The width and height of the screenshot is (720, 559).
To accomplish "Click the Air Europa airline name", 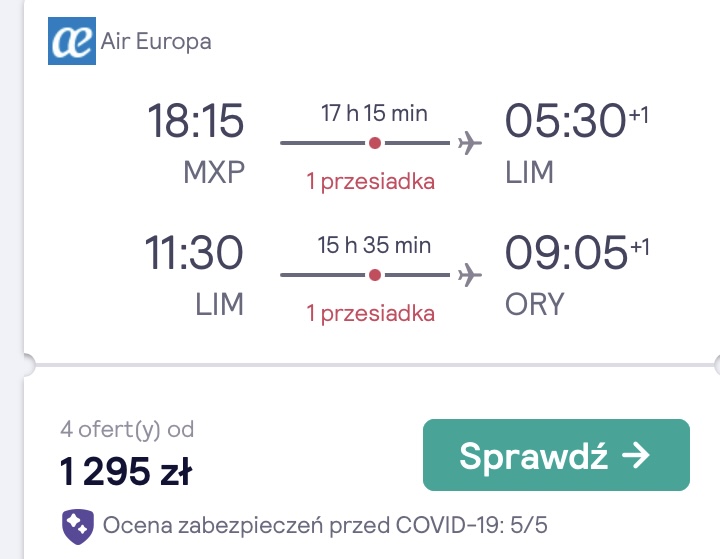I will click(156, 41).
